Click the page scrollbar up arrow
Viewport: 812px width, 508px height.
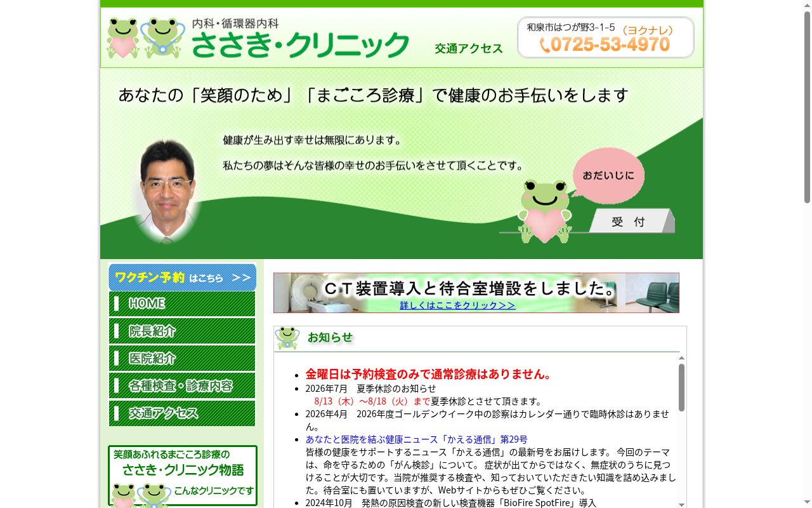[807, 4]
